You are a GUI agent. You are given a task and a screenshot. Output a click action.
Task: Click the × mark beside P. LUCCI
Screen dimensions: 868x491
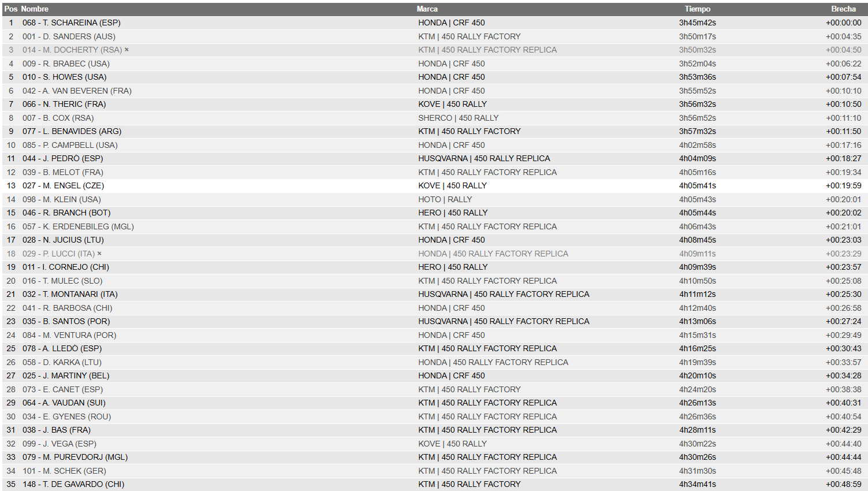click(99, 254)
